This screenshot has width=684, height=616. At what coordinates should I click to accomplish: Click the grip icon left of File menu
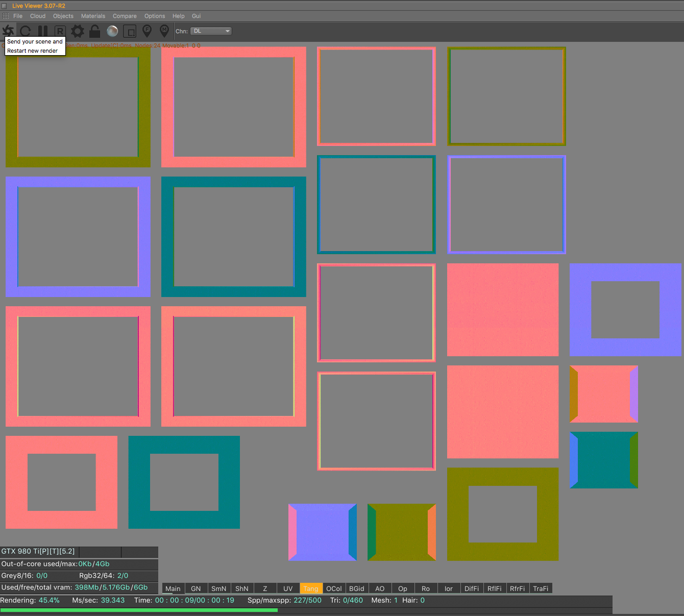click(6, 16)
